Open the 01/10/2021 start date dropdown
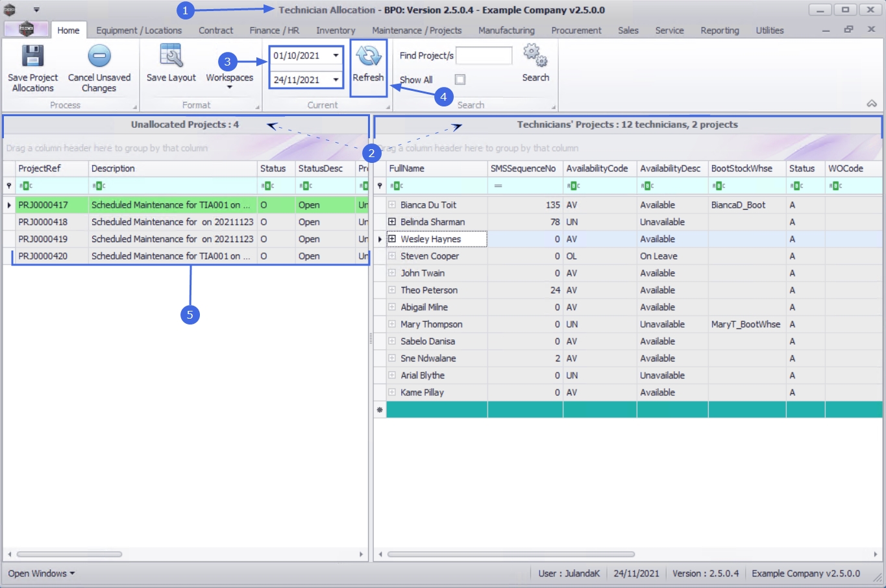The image size is (886, 588). tap(336, 56)
